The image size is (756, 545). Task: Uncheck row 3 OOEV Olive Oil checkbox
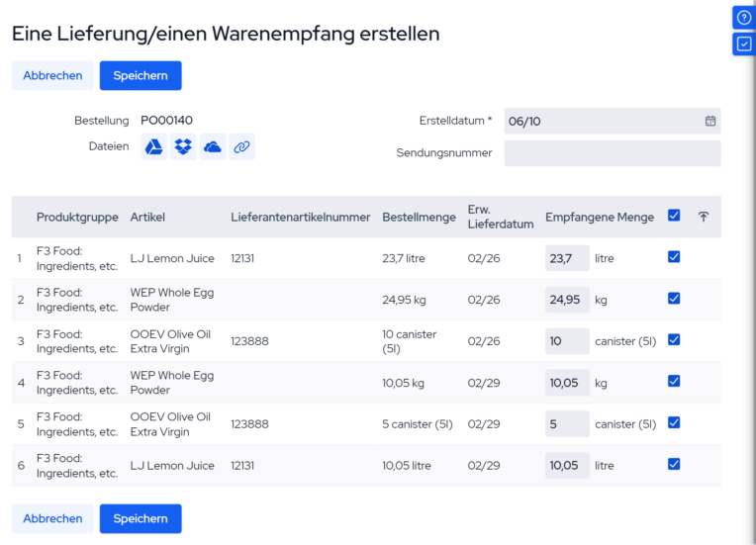tap(674, 339)
